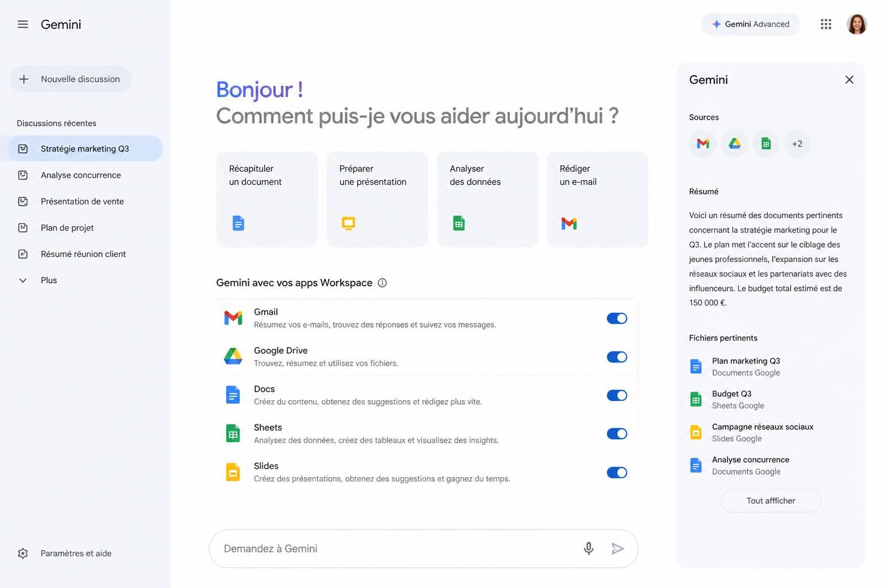Click Gmail icon on Rédiger un e-mail card

[569, 223]
